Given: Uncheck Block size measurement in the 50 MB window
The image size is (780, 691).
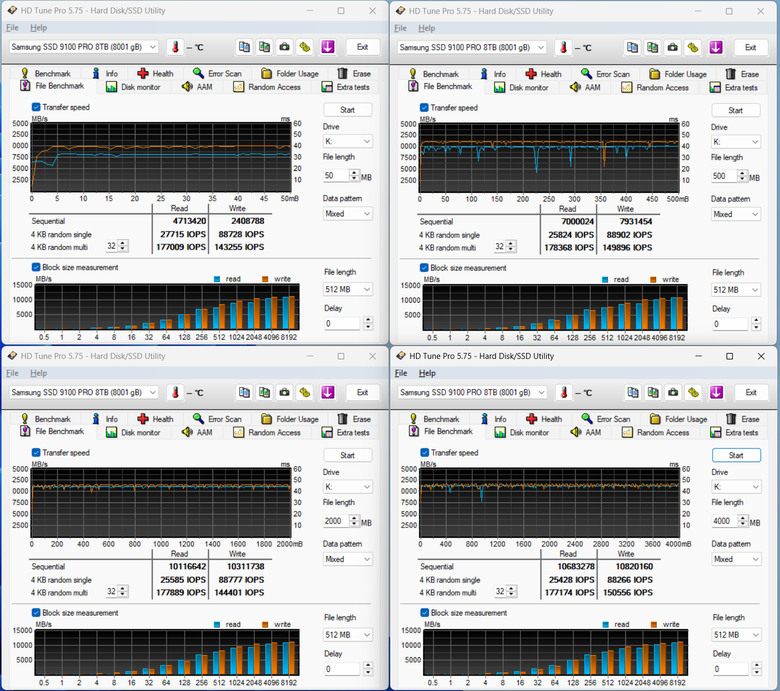Looking at the screenshot, I should (x=36, y=267).
